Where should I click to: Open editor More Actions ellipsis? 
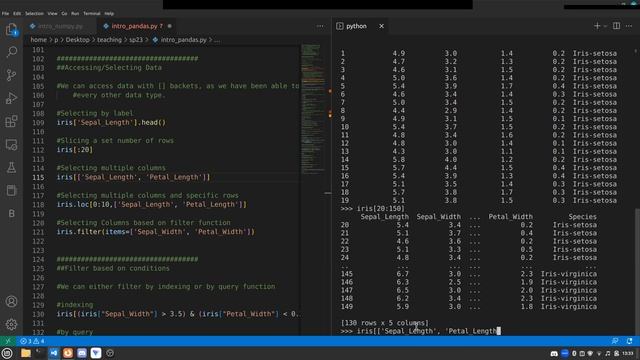(320, 26)
